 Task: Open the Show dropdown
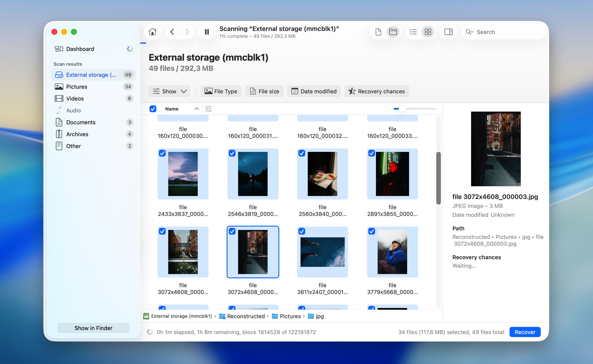(x=169, y=91)
